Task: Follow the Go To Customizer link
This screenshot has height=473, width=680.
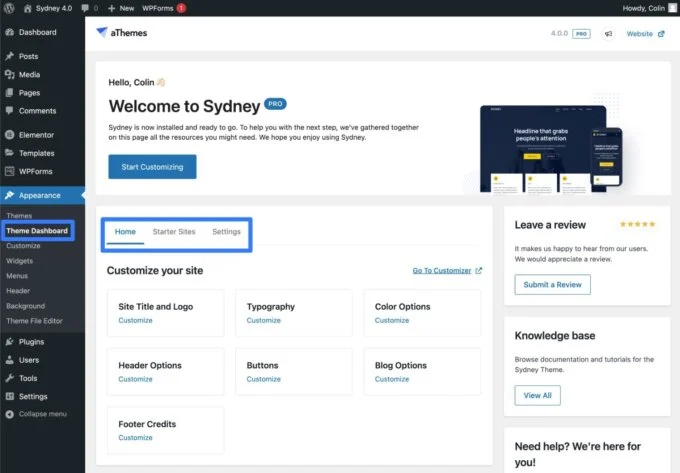Action: click(442, 271)
